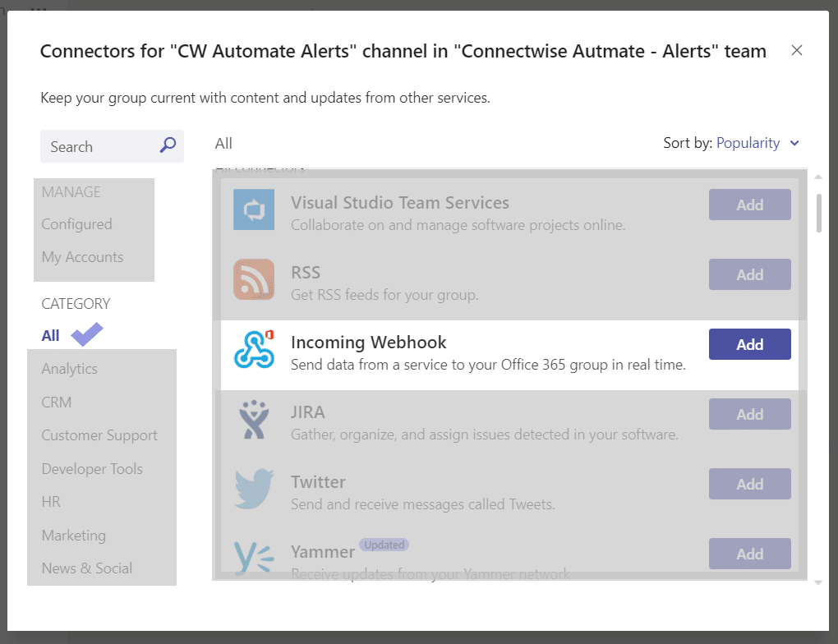Click the Incoming Webhook title
838x644 pixels.
coord(368,342)
